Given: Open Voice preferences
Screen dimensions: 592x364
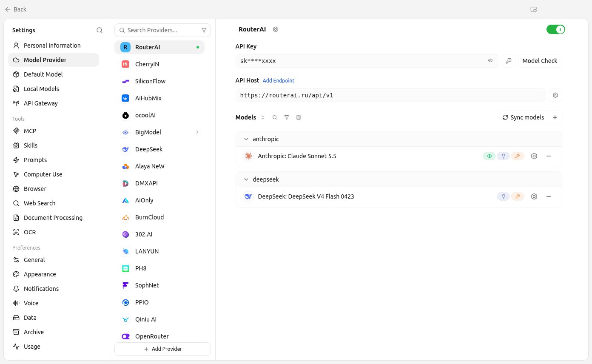Looking at the screenshot, I should click(x=54, y=303).
